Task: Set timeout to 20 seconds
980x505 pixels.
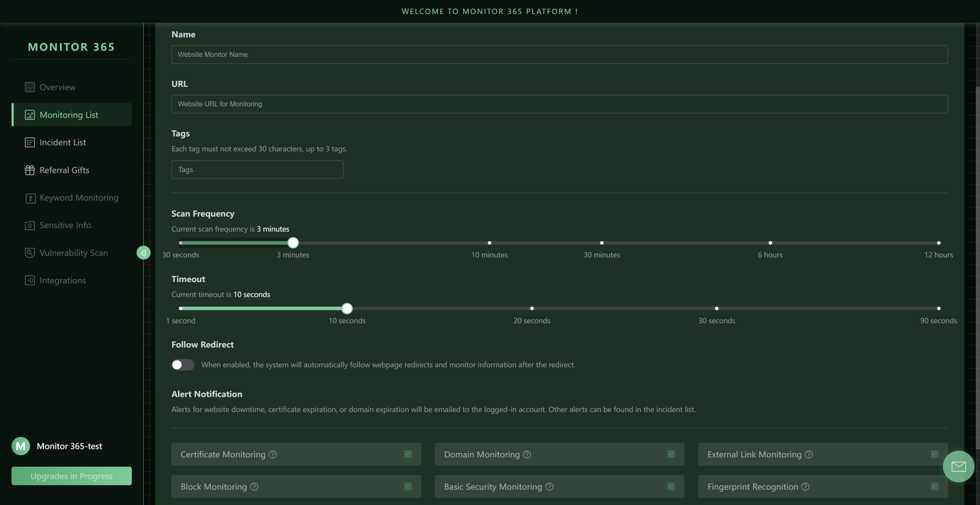Action: click(x=532, y=308)
